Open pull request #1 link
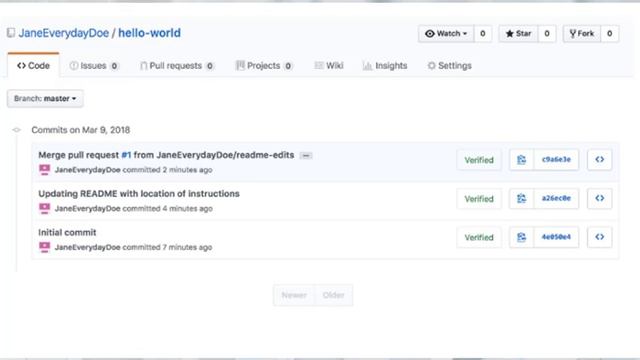 coord(126,155)
